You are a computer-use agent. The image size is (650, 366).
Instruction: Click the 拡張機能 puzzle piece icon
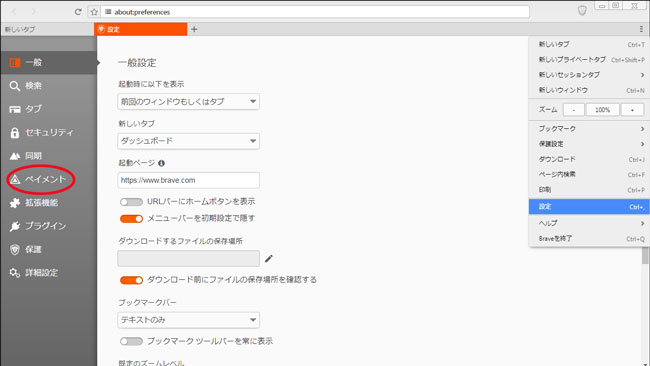[x=15, y=203]
